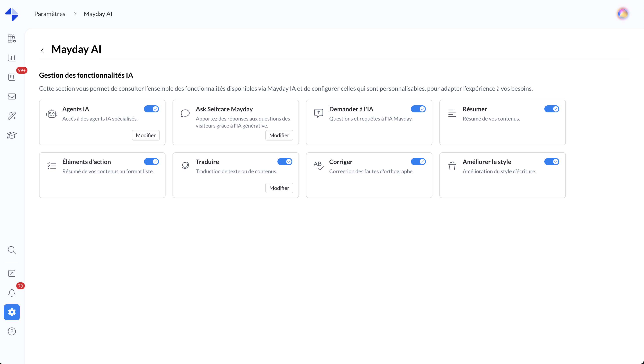
Task: Open the mail envelope icon in sidebar
Action: [x=12, y=97]
